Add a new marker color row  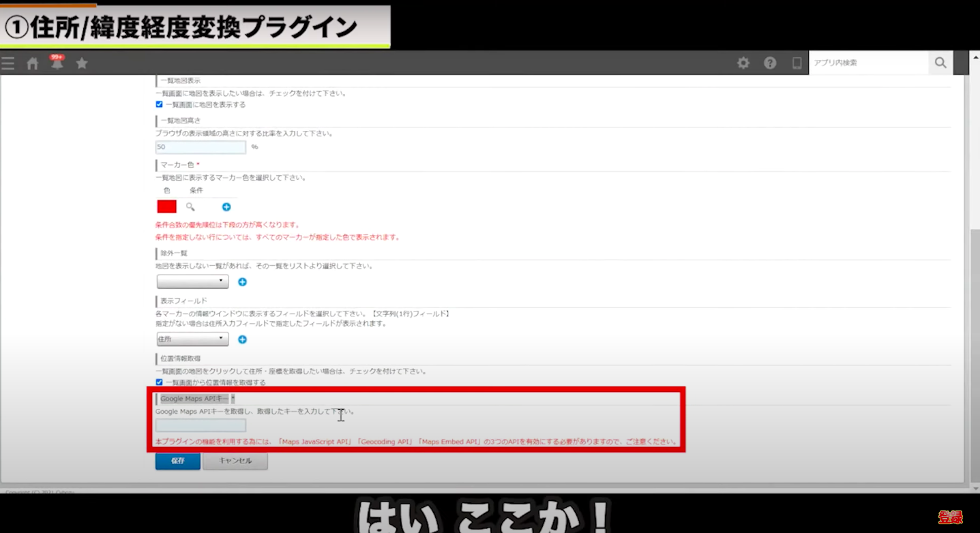226,207
